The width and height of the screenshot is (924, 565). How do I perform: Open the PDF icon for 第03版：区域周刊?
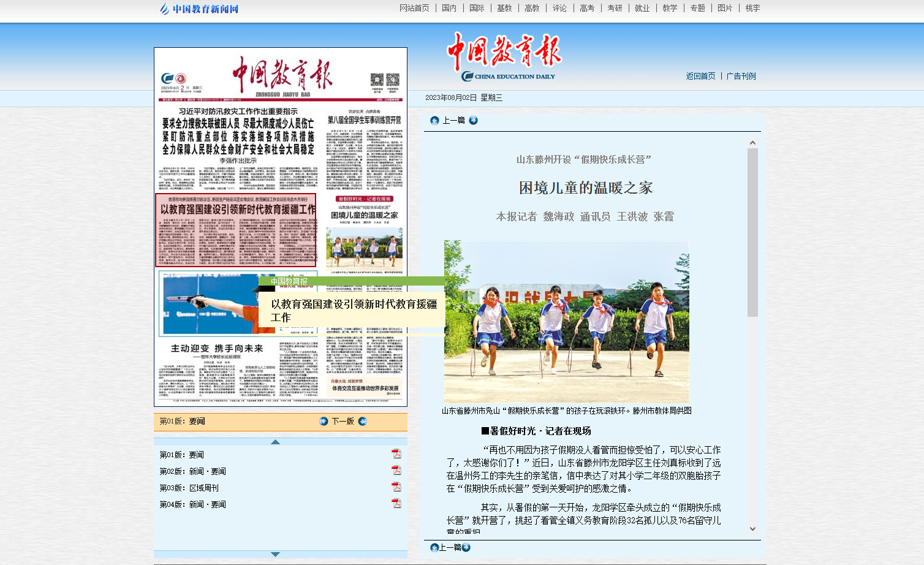(x=396, y=487)
